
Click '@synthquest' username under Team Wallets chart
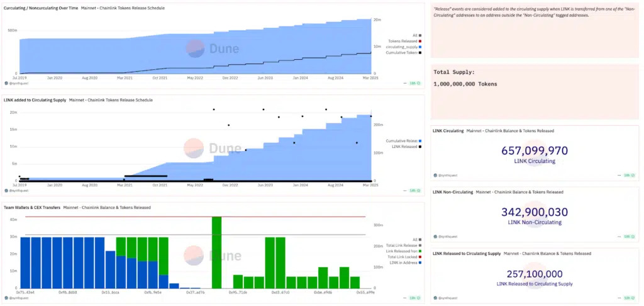(x=19, y=298)
